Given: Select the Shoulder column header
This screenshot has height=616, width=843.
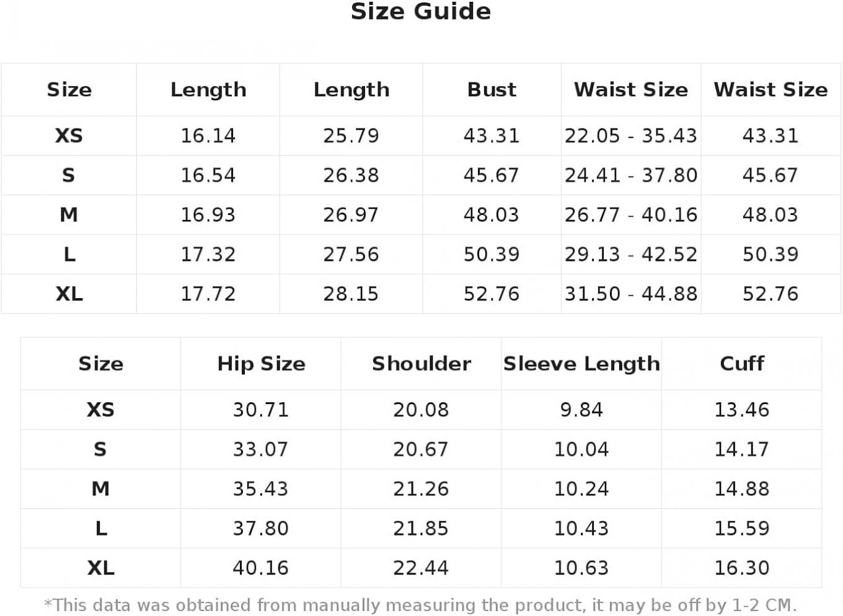Looking at the screenshot, I should (x=421, y=363).
